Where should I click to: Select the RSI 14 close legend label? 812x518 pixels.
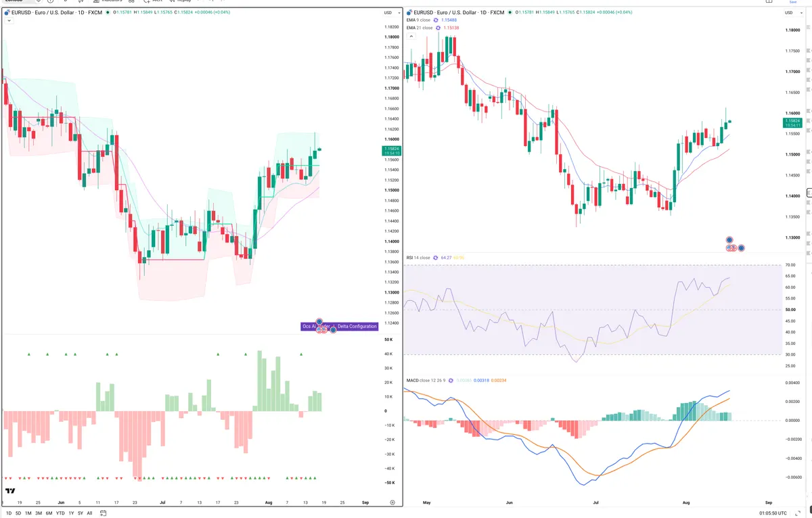(x=418, y=258)
